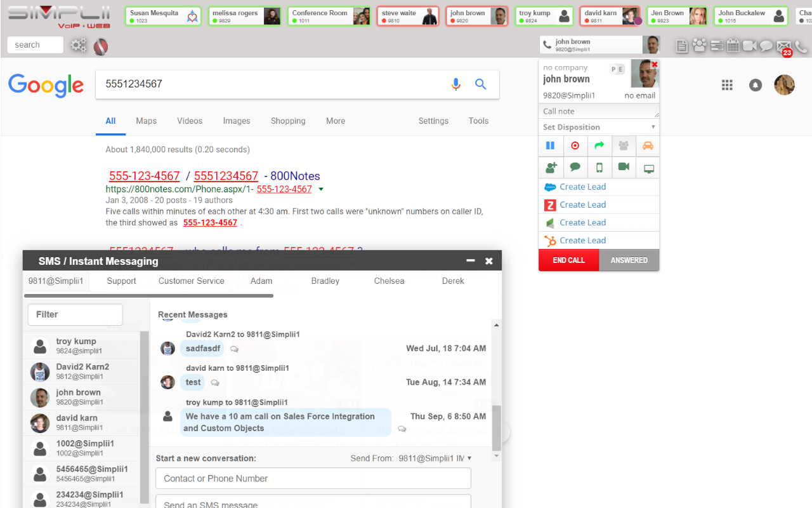Image resolution: width=812 pixels, height=508 pixels.
Task: Click the Contact or Phone Number field
Action: click(313, 479)
